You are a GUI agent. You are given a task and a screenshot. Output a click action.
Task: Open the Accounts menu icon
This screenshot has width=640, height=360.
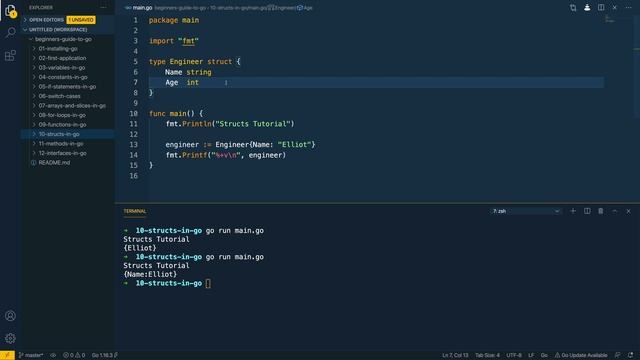[10, 316]
